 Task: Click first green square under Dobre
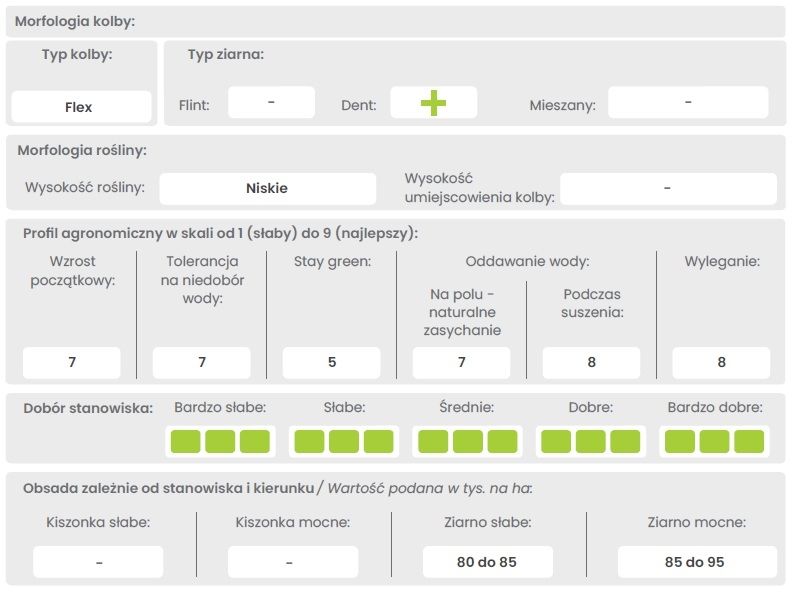click(556, 441)
